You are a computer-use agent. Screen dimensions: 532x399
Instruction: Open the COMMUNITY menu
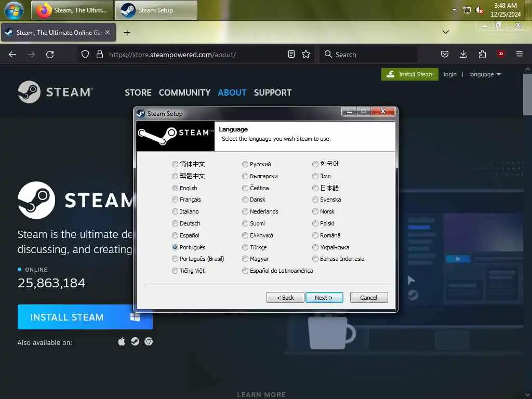tap(184, 92)
